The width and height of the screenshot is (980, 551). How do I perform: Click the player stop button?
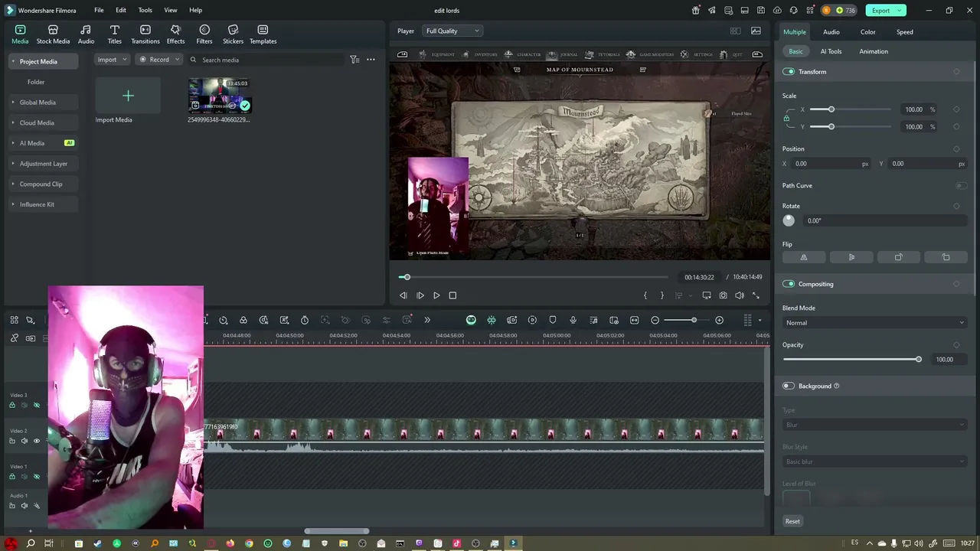tap(452, 295)
